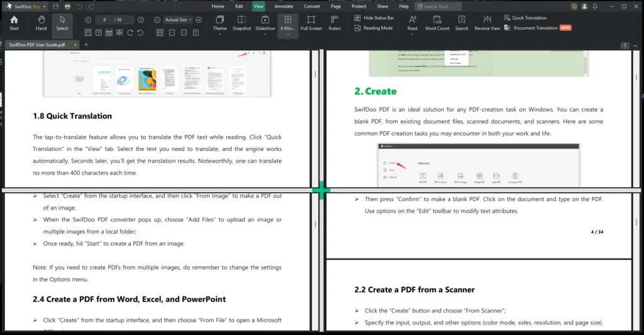Open the Share menu tab

382,6
